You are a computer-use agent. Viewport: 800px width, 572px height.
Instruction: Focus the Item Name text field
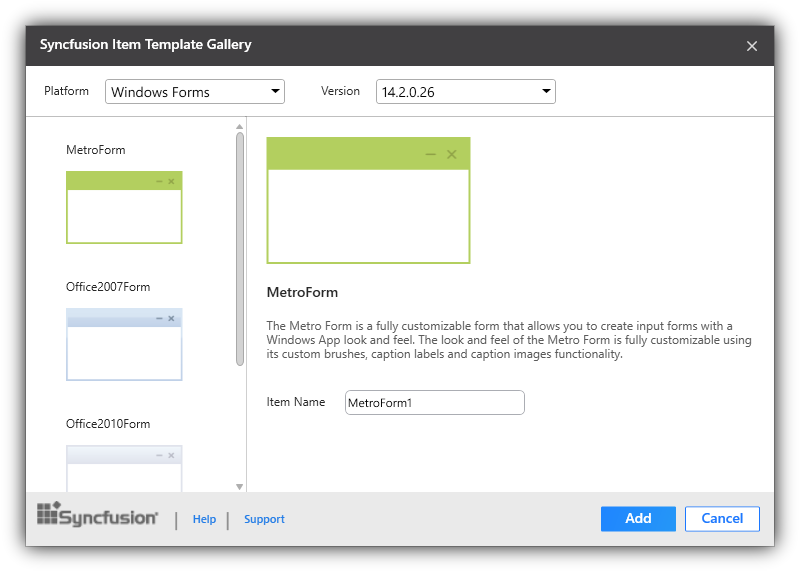click(x=434, y=403)
